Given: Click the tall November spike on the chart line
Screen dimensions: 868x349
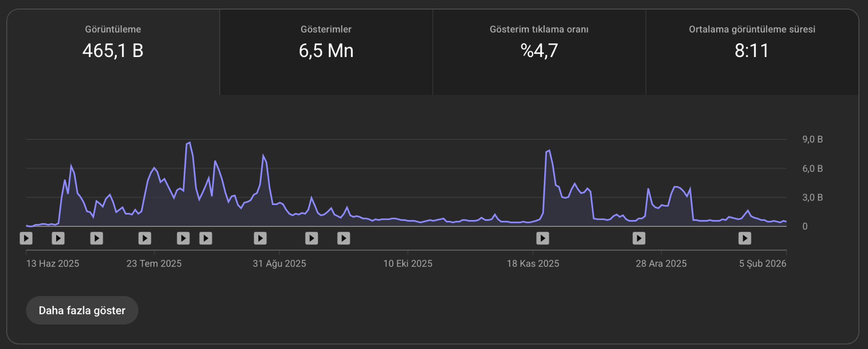Looking at the screenshot, I should [x=549, y=151].
